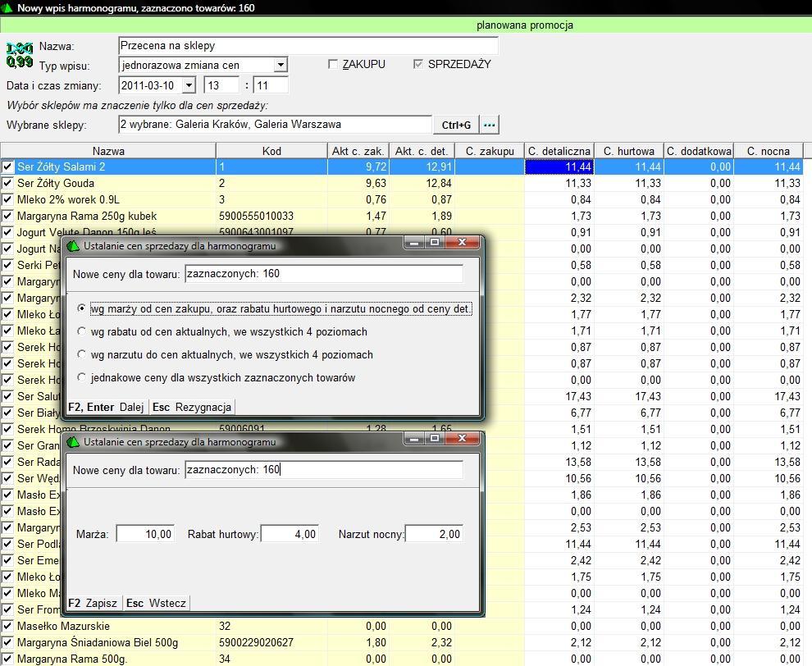812x666 pixels.
Task: Click 'Nowe ceny dla towaru' field in the Marża dialog
Action: point(324,470)
